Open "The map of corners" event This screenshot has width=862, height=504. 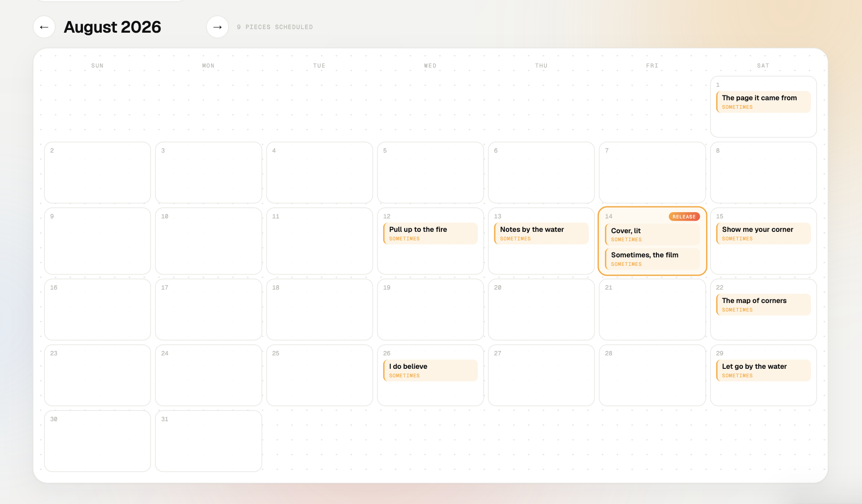763,305
